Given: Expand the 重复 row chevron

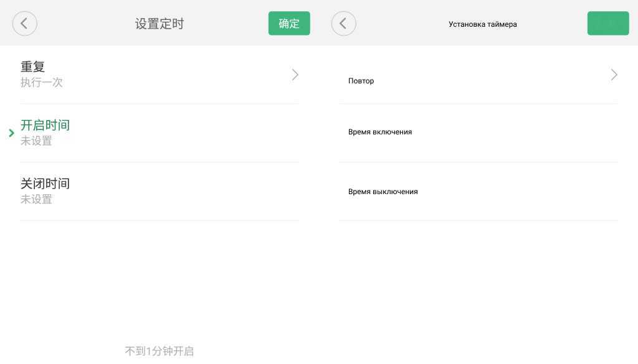Looking at the screenshot, I should pyautogui.click(x=295, y=75).
